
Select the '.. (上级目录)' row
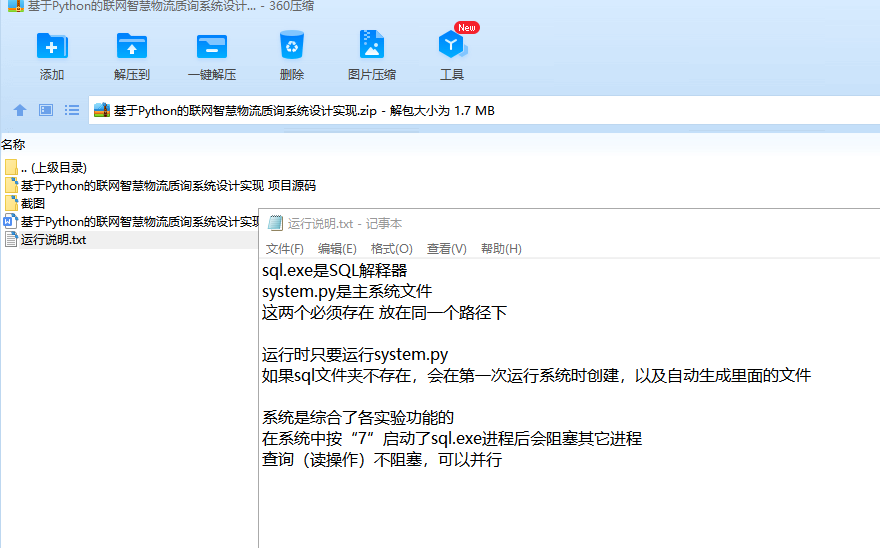(54, 167)
